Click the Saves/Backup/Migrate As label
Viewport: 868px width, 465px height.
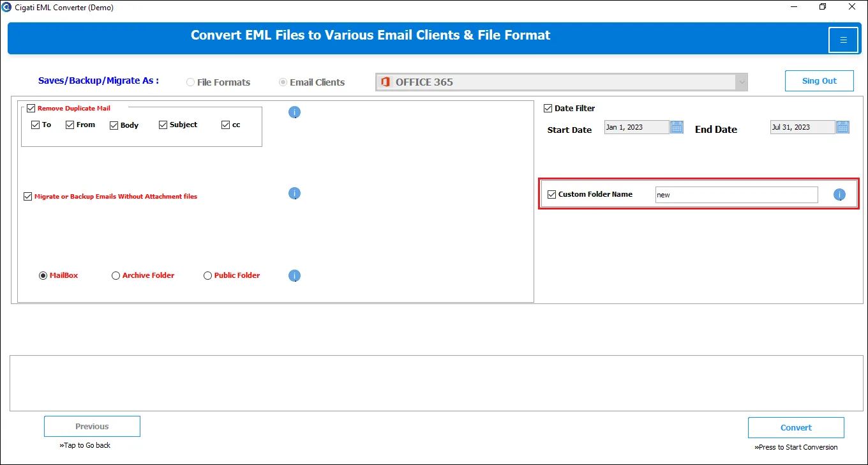coord(98,80)
